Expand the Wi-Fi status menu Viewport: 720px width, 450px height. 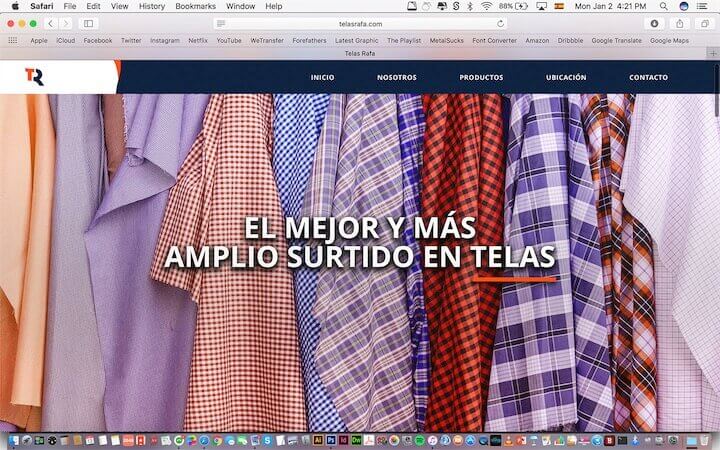pyautogui.click(x=486, y=6)
